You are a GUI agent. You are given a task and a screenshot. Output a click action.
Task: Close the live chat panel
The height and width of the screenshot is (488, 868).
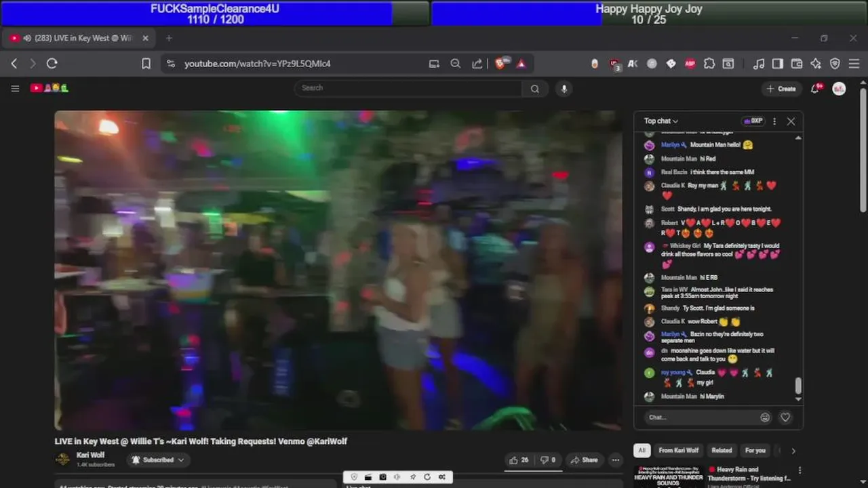(791, 121)
